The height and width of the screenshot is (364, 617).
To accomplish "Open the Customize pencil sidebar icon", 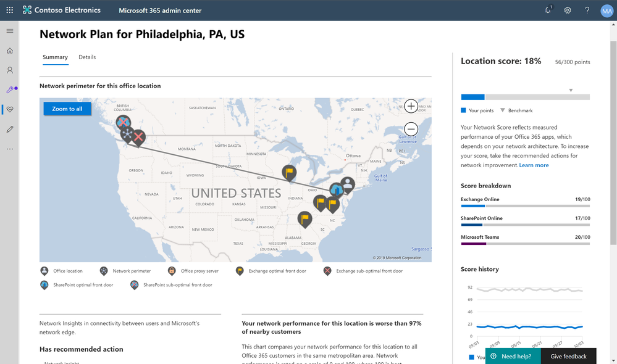I will pos(10,129).
